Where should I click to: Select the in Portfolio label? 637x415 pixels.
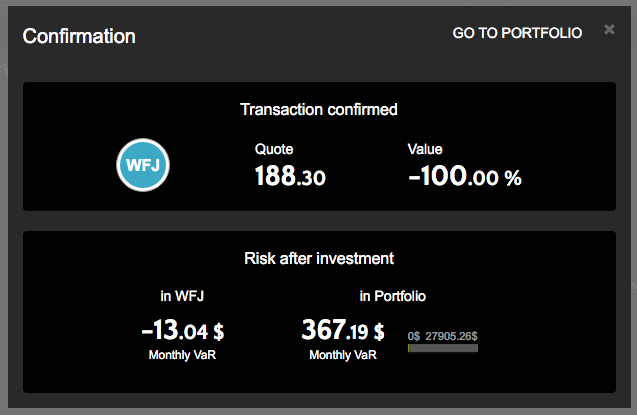pos(393,296)
